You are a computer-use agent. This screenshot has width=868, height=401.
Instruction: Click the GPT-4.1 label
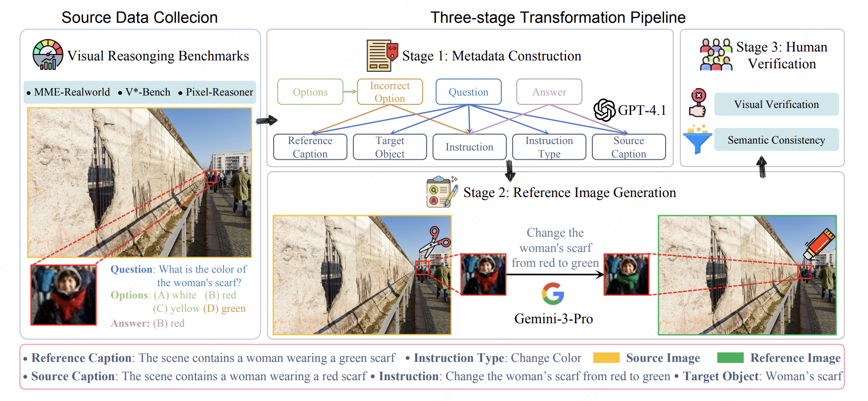coord(642,110)
